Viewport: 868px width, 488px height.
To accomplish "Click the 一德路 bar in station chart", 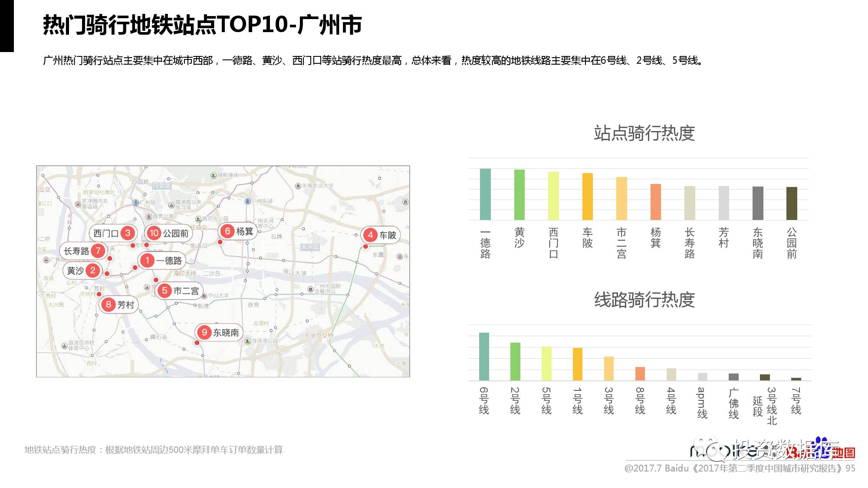I will click(485, 194).
